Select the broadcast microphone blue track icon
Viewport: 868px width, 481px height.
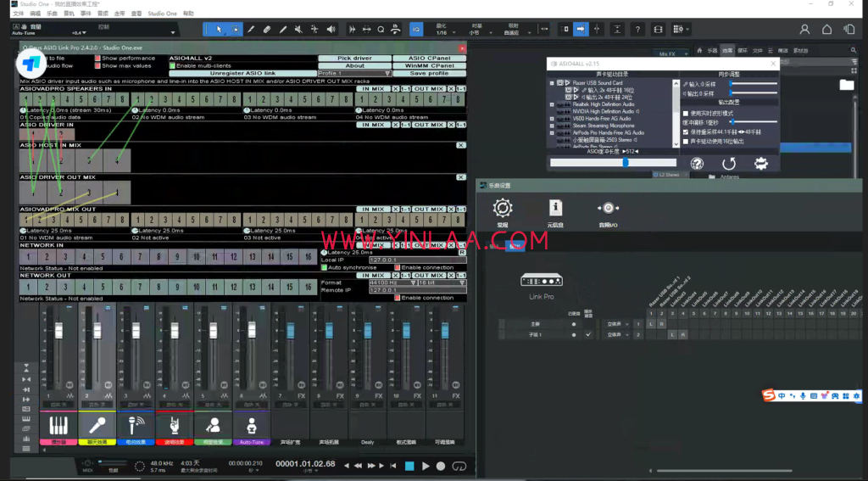click(136, 426)
